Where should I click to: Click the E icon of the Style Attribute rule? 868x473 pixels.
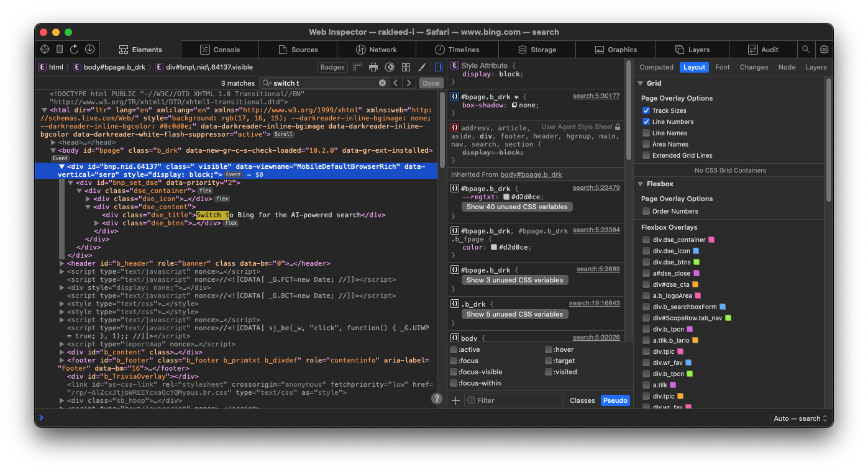(455, 65)
